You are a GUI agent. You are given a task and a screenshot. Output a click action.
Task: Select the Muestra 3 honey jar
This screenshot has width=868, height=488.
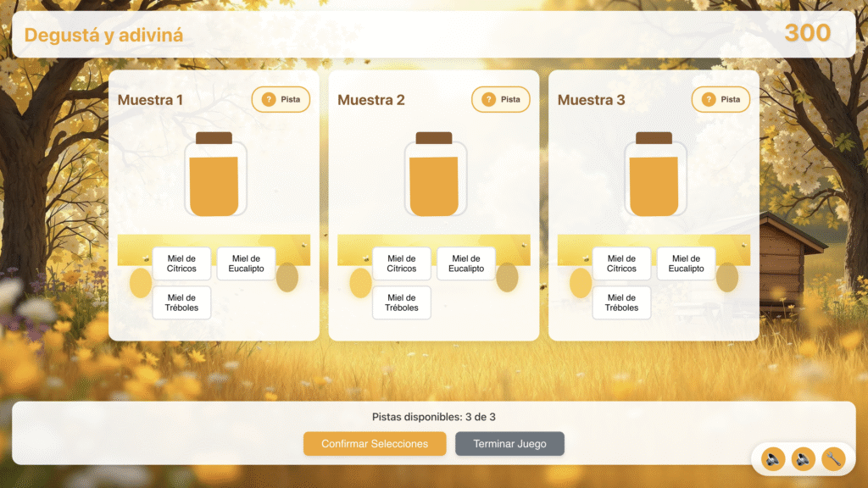point(654,175)
